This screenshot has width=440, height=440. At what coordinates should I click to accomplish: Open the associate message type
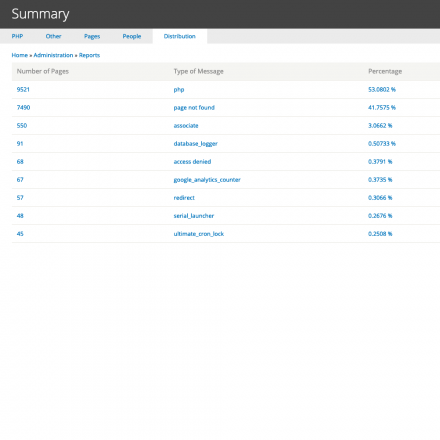click(186, 126)
